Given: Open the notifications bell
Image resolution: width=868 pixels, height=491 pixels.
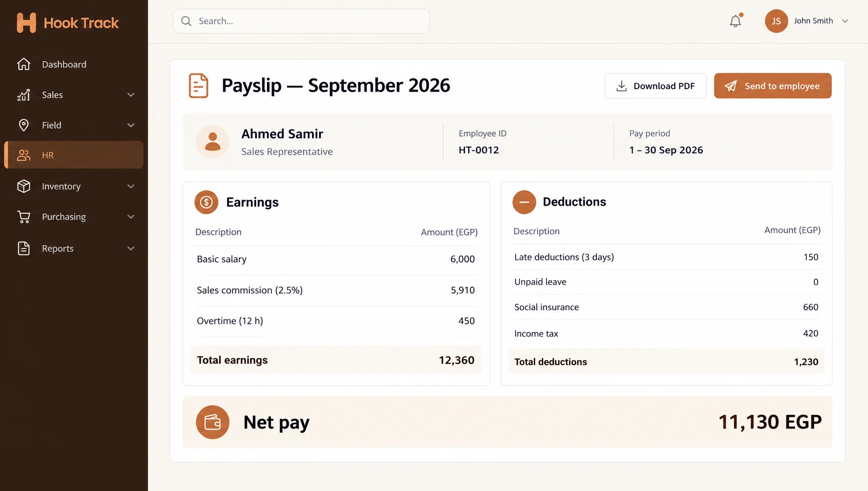Looking at the screenshot, I should click(x=735, y=21).
